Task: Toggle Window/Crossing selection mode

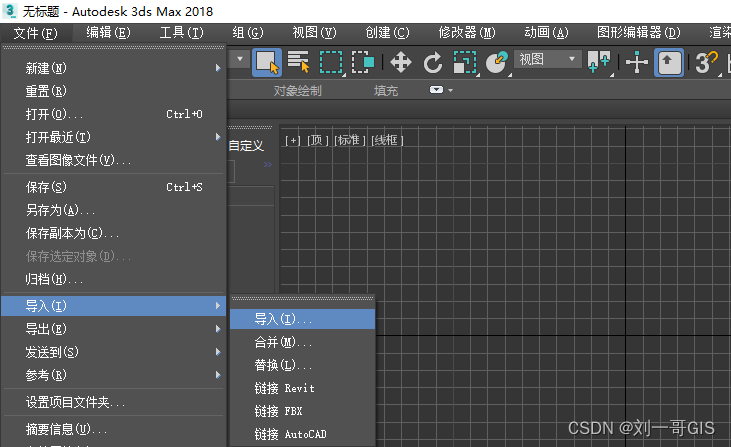Action: 363,62
